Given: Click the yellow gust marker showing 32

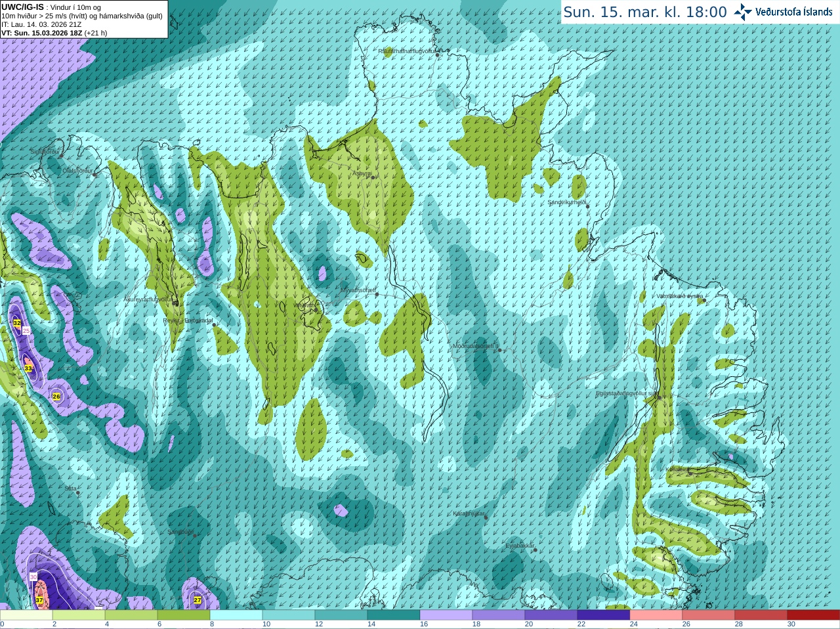Looking at the screenshot, I should pos(17,322).
